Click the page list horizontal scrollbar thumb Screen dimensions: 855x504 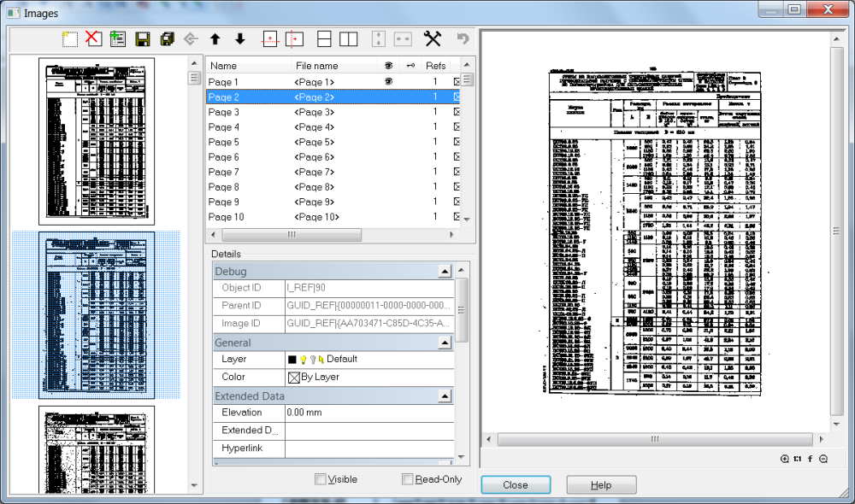point(292,235)
